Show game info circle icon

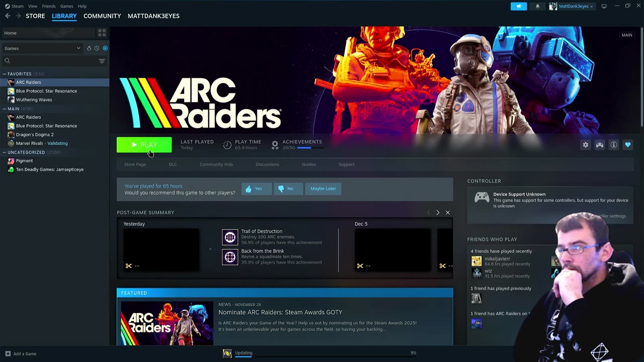coord(614,145)
